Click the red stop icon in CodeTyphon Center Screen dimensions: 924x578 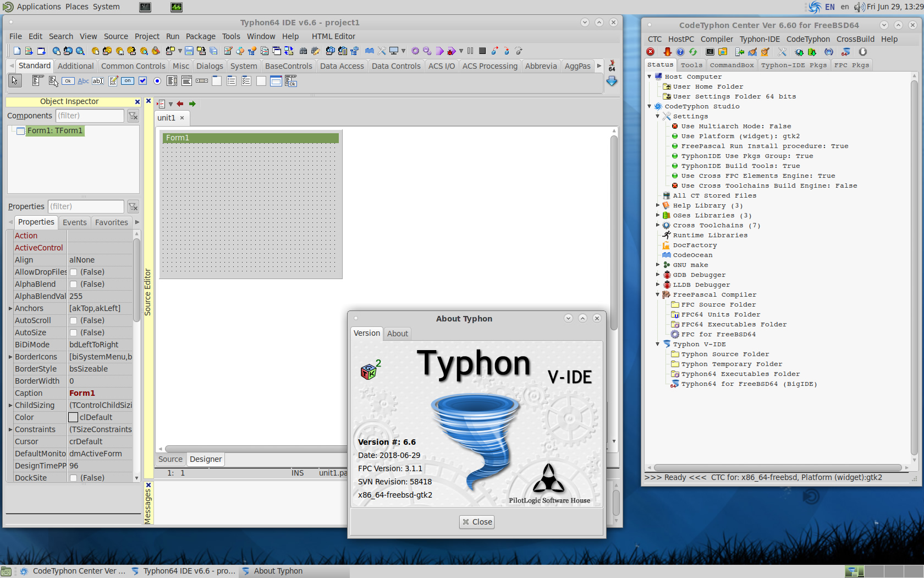tap(651, 52)
